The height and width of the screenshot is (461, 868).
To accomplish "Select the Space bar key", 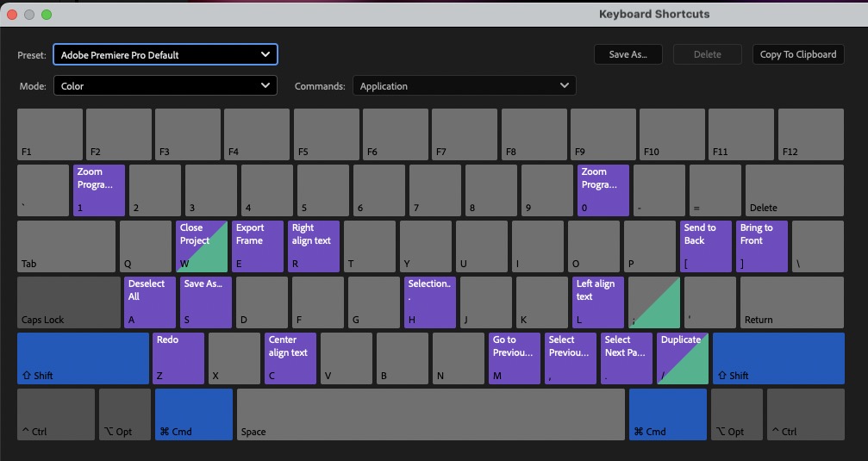I will 431,414.
